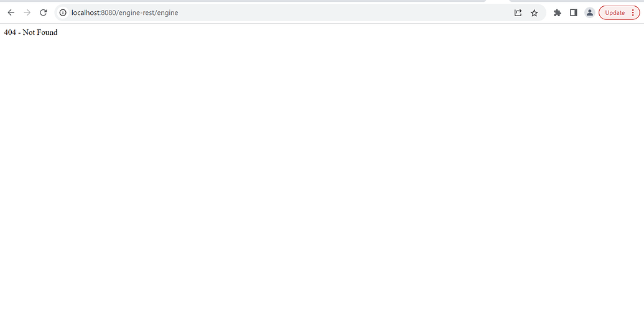644x321 pixels.
Task: Go back using the back arrow
Action: click(11, 12)
